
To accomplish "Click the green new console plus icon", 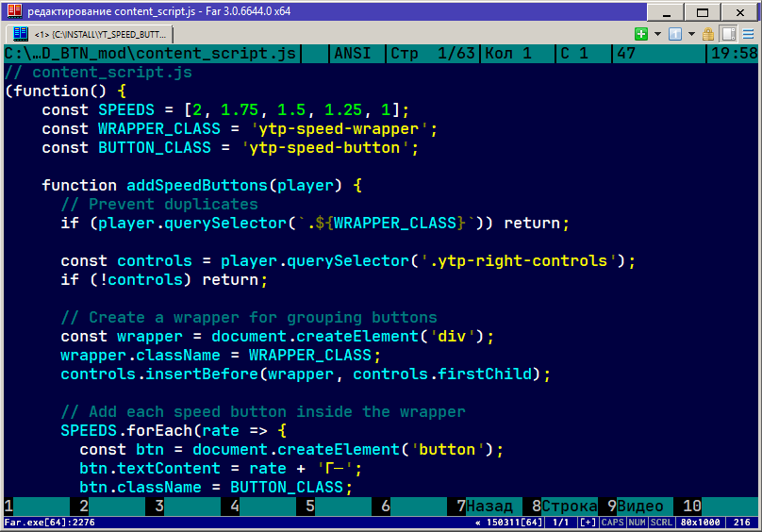I will tap(641, 34).
